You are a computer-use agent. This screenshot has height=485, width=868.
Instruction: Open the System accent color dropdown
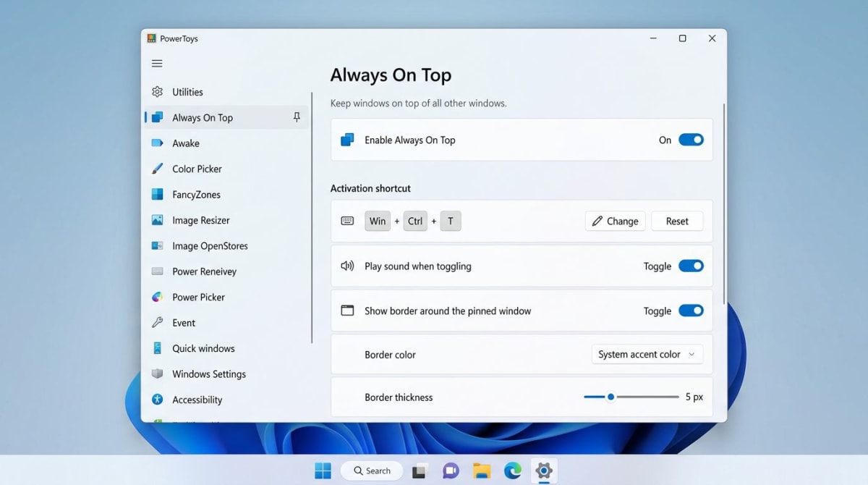tap(647, 354)
